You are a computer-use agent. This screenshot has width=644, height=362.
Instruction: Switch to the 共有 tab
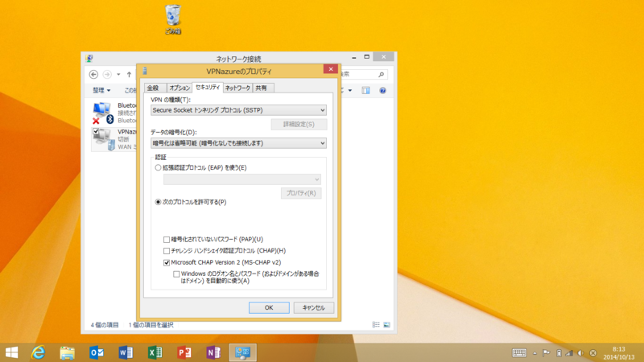pyautogui.click(x=263, y=88)
